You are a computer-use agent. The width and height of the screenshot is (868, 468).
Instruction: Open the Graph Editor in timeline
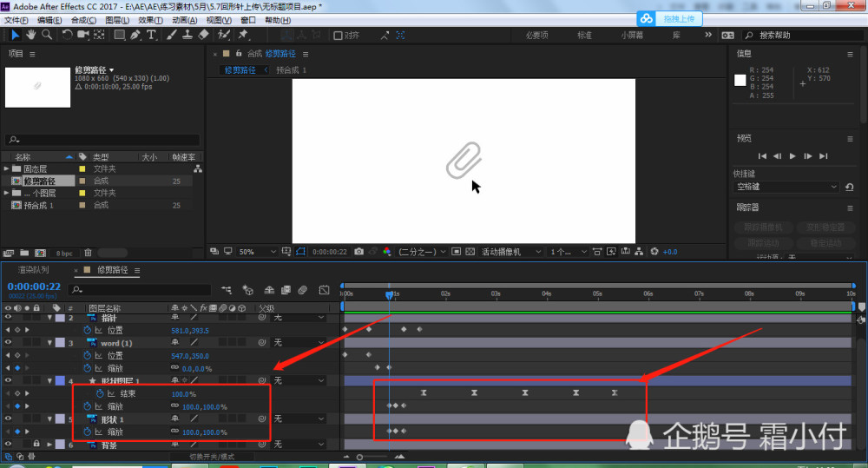point(324,290)
